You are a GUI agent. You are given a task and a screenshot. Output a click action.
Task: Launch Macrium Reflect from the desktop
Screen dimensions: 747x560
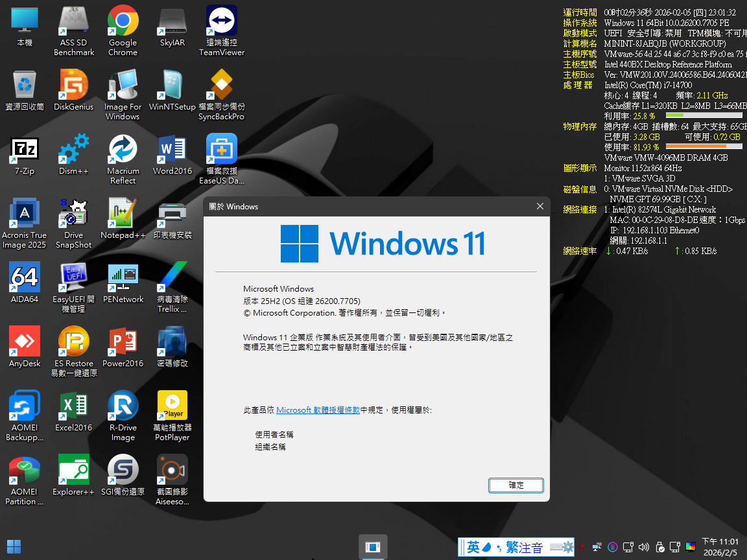pos(123,150)
